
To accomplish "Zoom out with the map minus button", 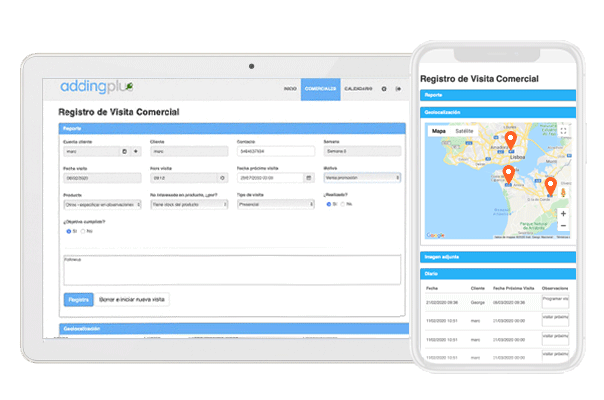I will pyautogui.click(x=563, y=226).
